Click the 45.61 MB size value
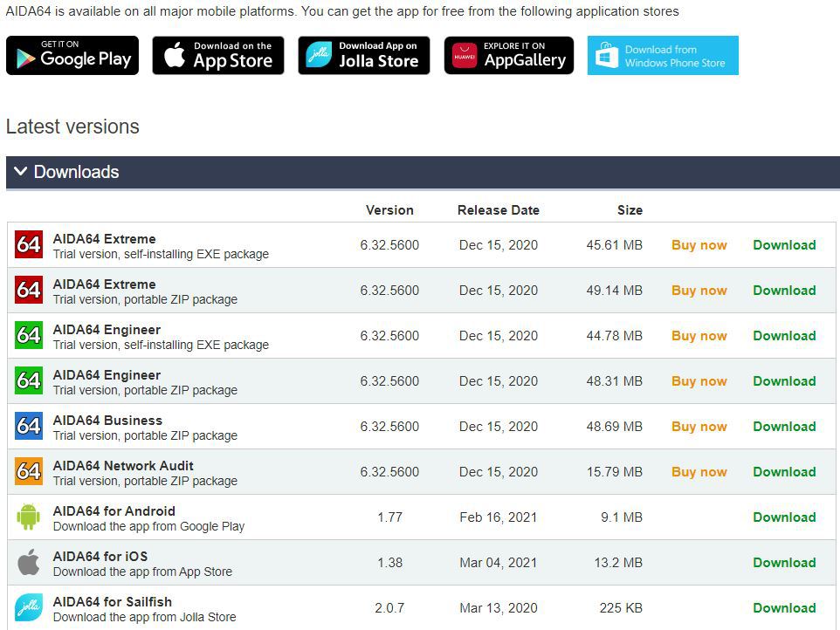Screen dimensions: 840x630 tap(614, 245)
